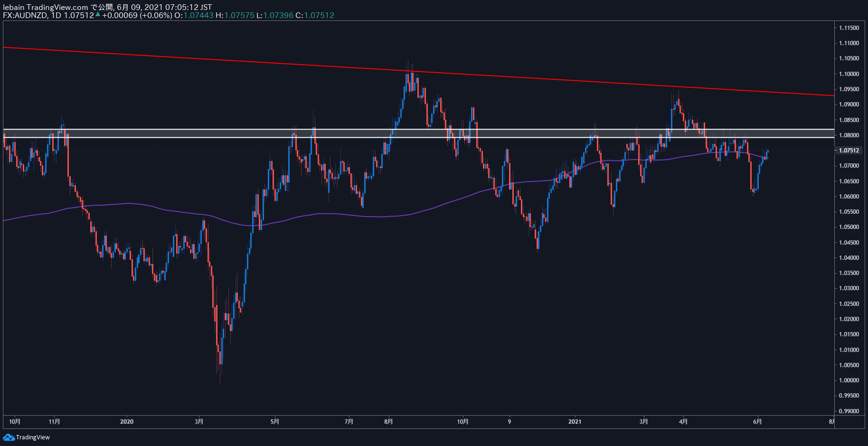Click price axis label 1.11500

pyautogui.click(x=849, y=28)
